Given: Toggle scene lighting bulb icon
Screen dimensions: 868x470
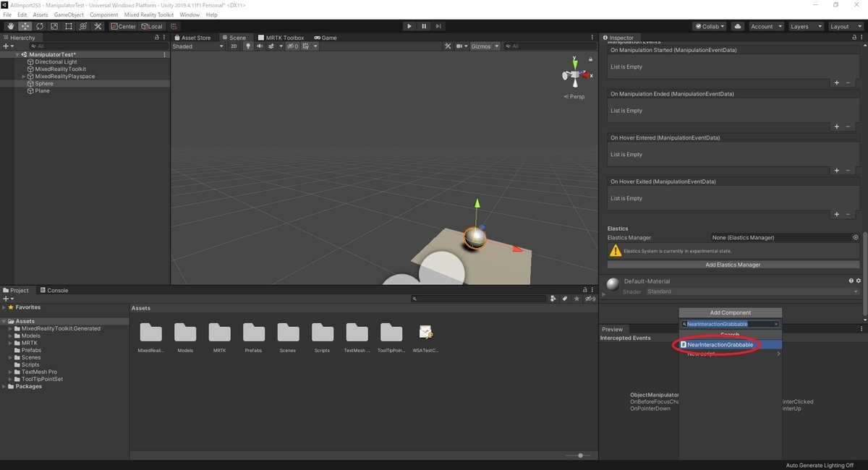Looking at the screenshot, I should click(248, 46).
